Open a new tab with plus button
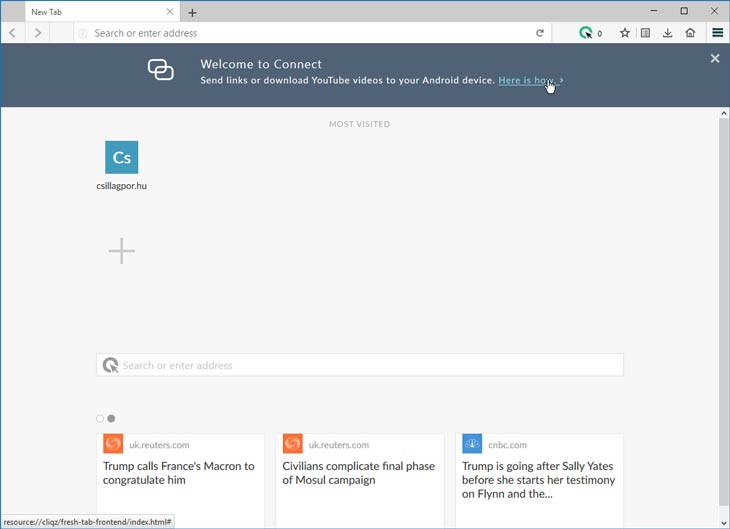 click(x=192, y=13)
